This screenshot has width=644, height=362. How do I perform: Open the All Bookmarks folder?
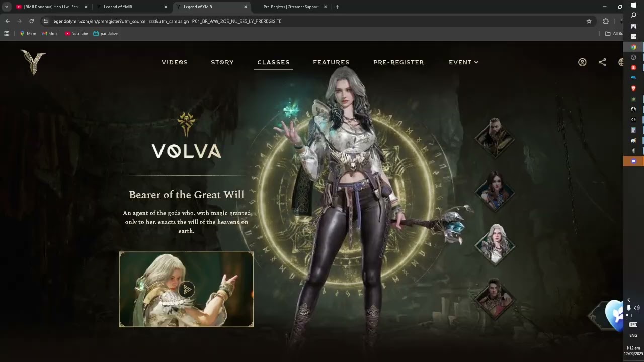coord(614,34)
